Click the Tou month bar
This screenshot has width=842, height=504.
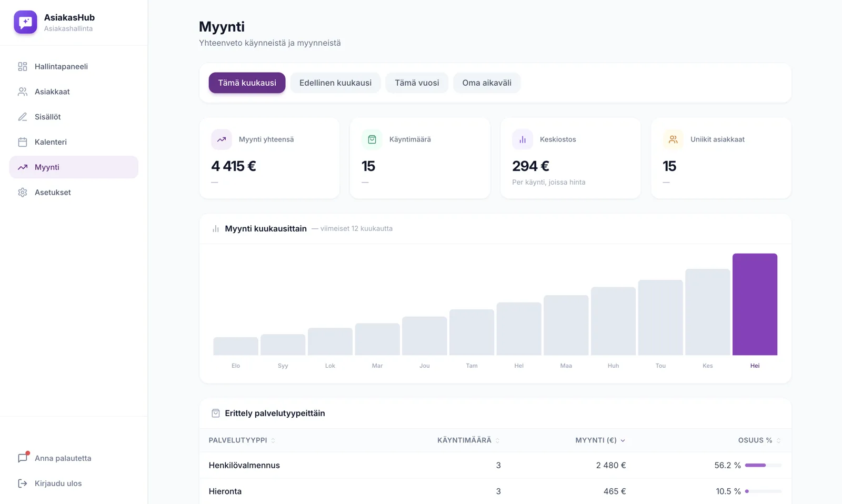[x=660, y=317]
